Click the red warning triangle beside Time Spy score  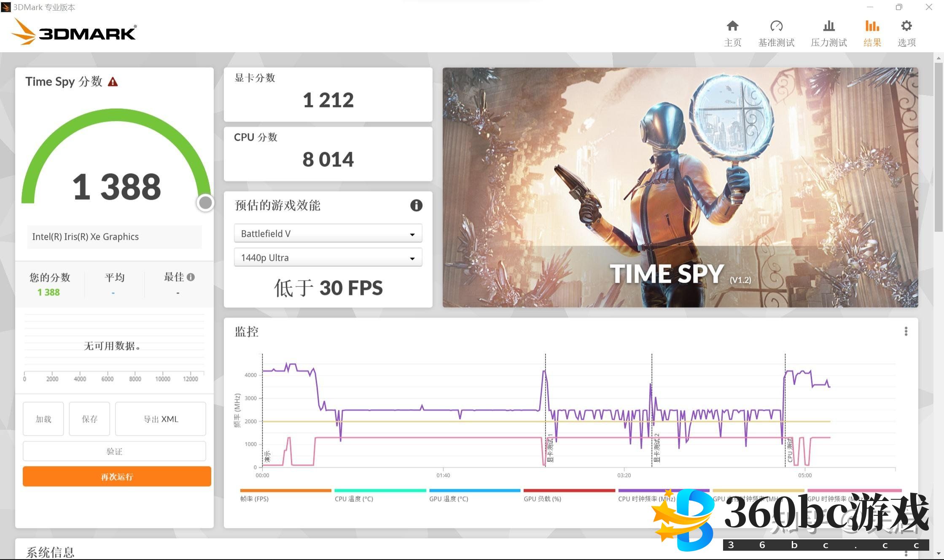coord(113,82)
